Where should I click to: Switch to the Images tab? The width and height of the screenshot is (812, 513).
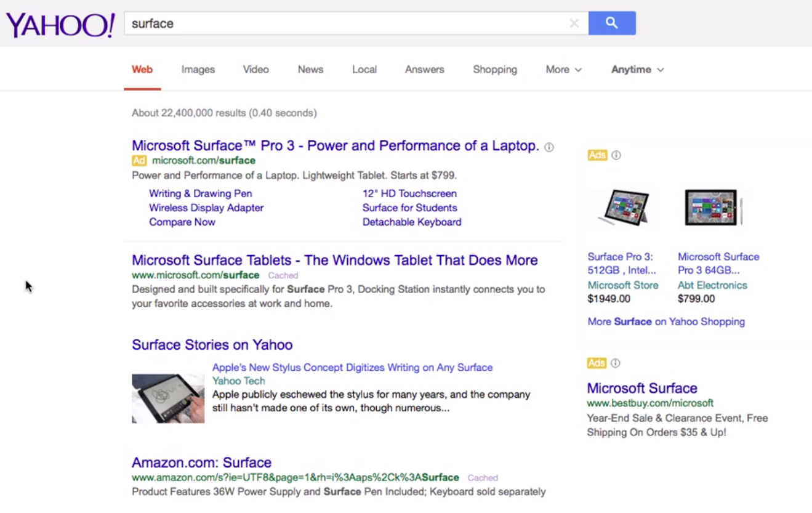tap(198, 70)
